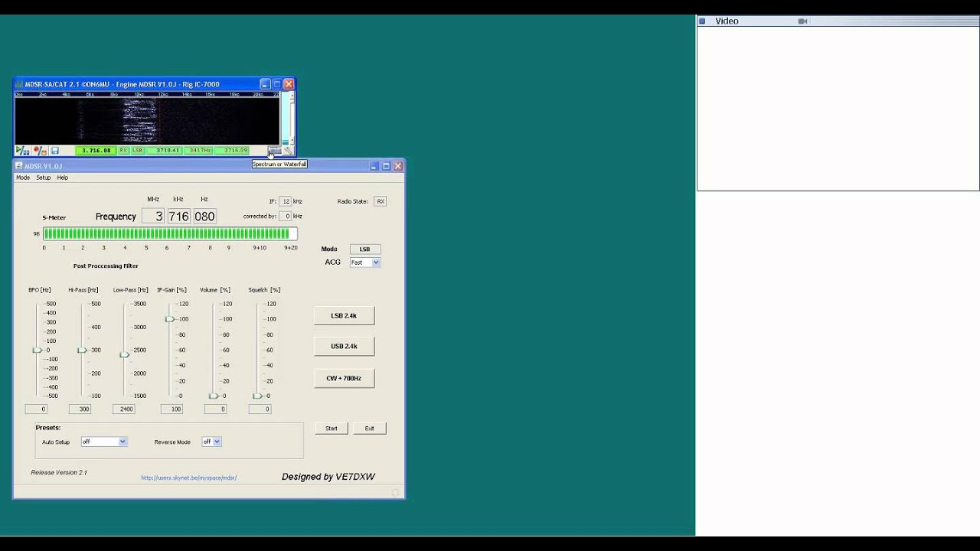Click the Exit button
Viewport: 980px width, 551px height.
369,429
